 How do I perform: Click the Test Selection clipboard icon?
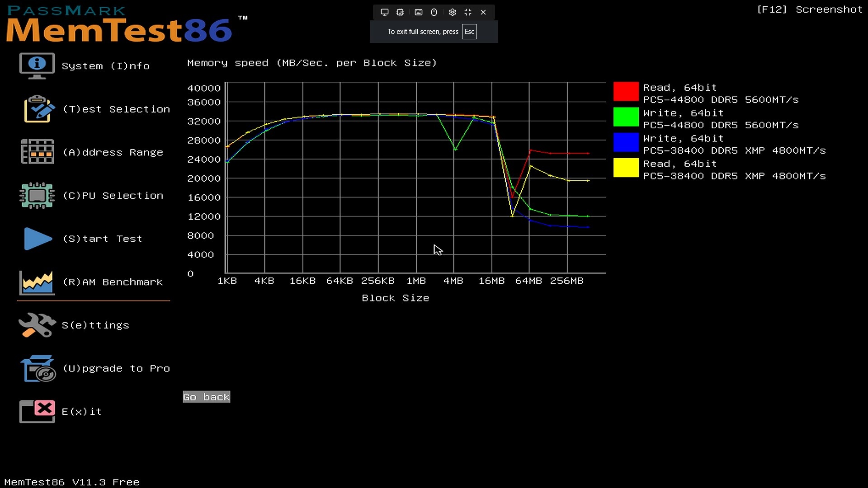tap(39, 109)
